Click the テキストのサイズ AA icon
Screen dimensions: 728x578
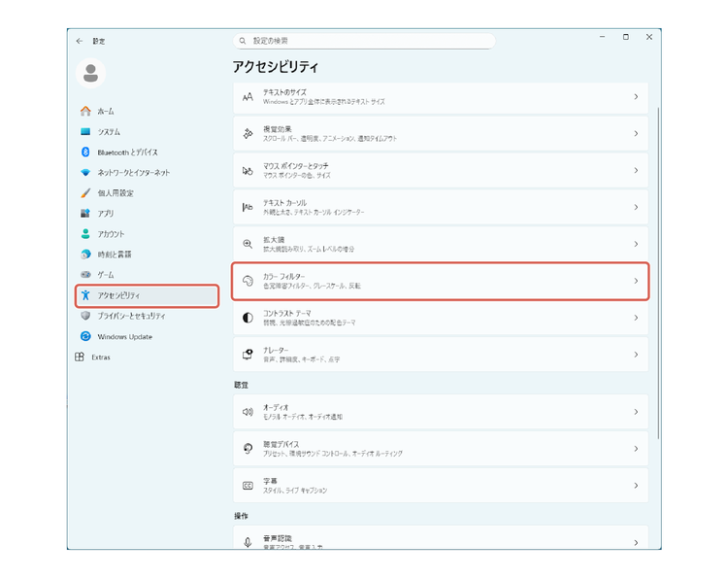coord(248,96)
